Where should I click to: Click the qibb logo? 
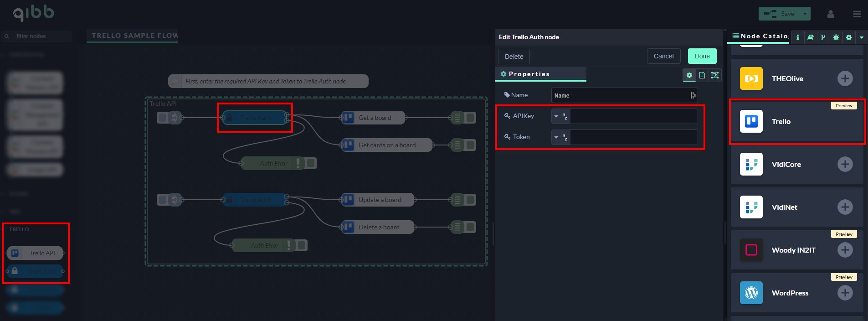[33, 13]
